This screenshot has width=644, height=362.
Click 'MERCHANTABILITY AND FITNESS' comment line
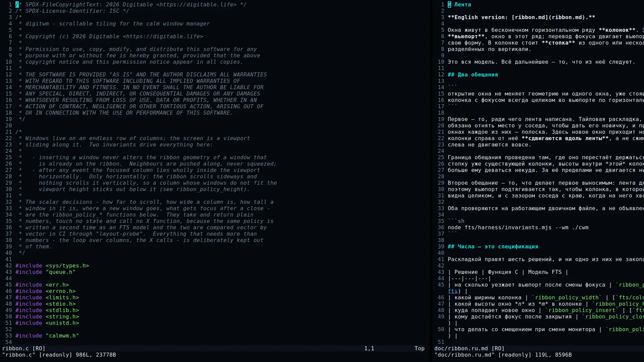(141, 87)
